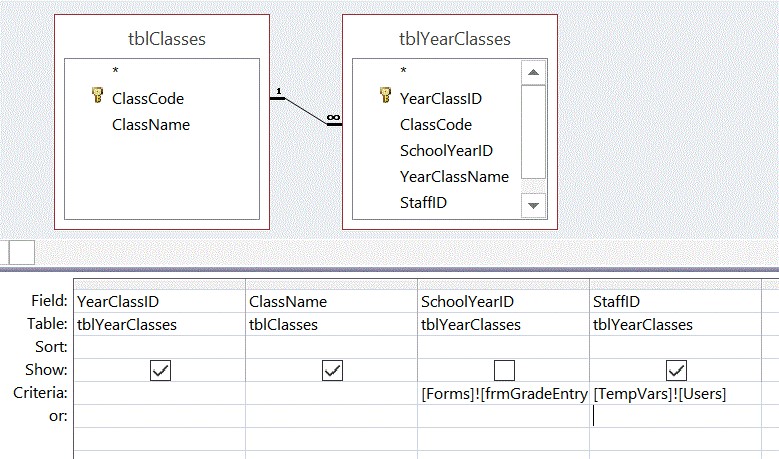779x459 pixels.
Task: Uncheck the Show box for ClassName column
Action: (x=332, y=370)
